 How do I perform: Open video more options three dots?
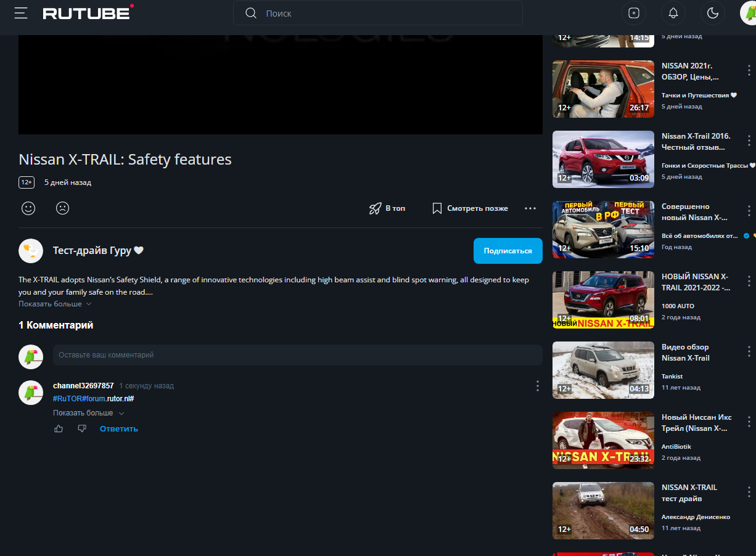530,208
